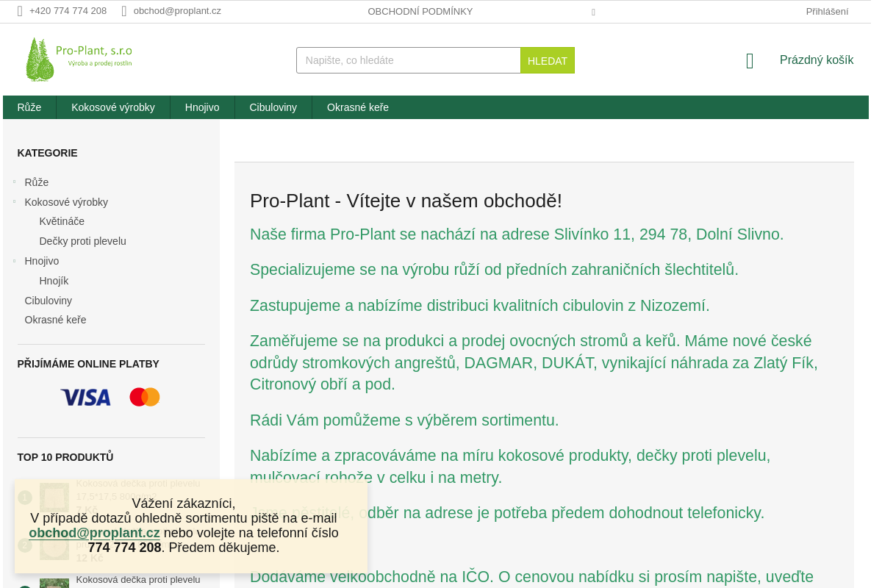882x588 pixels.
Task: Click the Přijímáme online platby heading
Action: (x=88, y=364)
